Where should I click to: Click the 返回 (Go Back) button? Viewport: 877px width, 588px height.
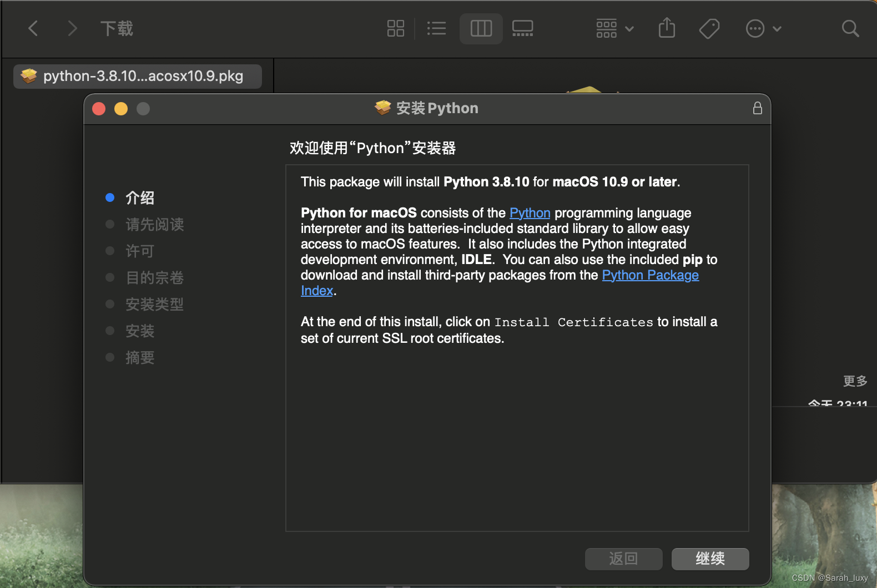[623, 559]
